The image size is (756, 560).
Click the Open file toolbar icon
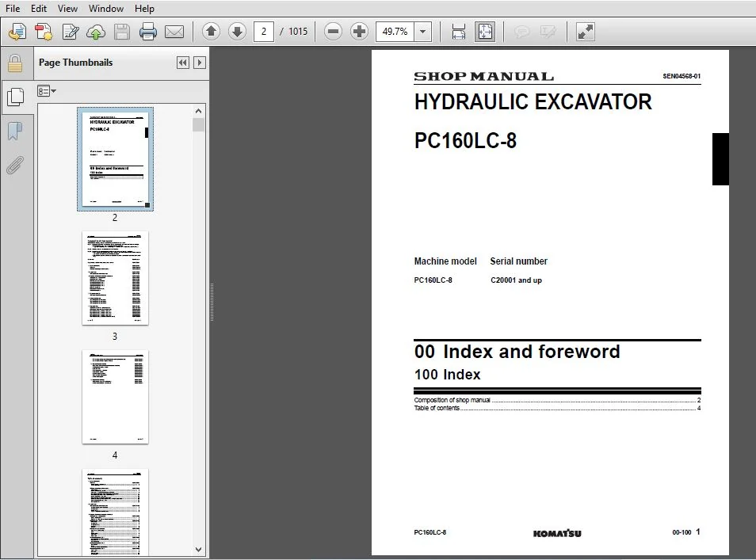(x=17, y=32)
